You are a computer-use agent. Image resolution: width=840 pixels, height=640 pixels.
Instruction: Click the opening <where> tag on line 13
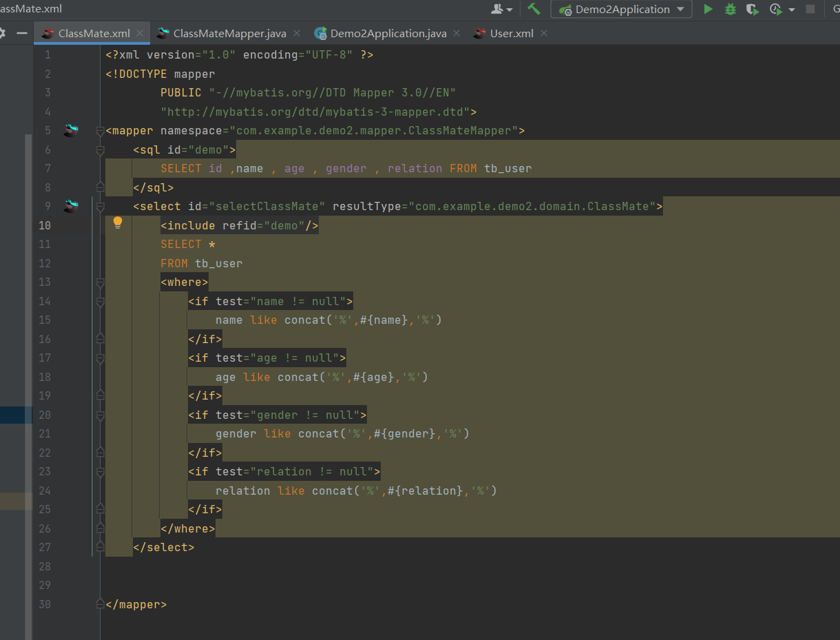pyautogui.click(x=185, y=282)
